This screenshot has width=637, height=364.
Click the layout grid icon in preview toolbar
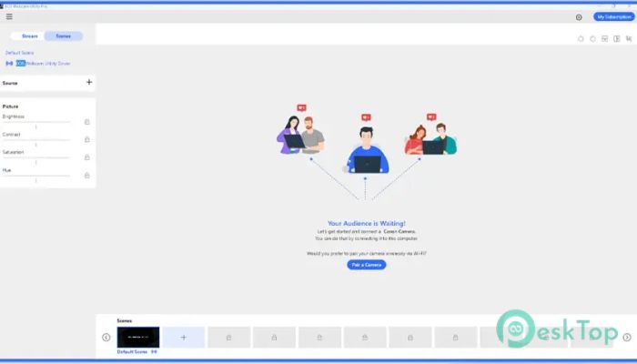tap(604, 38)
